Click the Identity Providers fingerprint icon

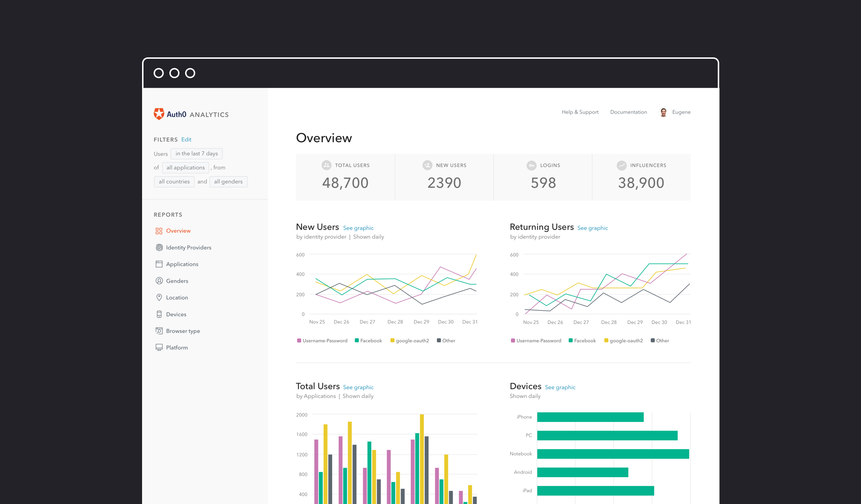(159, 247)
